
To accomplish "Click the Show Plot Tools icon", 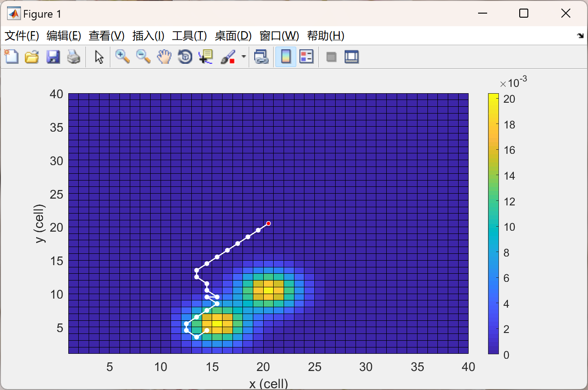I will [351, 57].
